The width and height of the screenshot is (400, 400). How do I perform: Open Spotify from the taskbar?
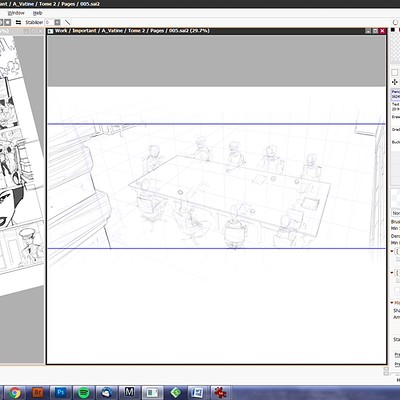tap(84, 393)
